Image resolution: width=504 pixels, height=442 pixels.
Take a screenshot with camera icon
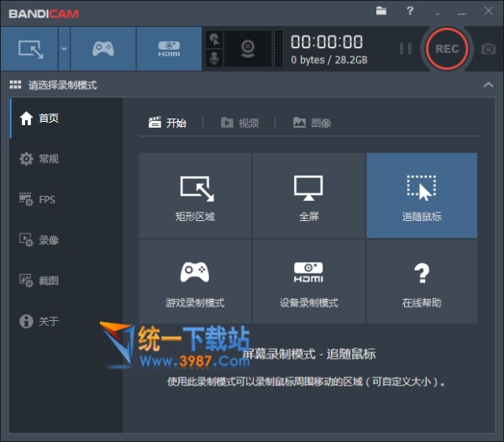click(x=488, y=49)
